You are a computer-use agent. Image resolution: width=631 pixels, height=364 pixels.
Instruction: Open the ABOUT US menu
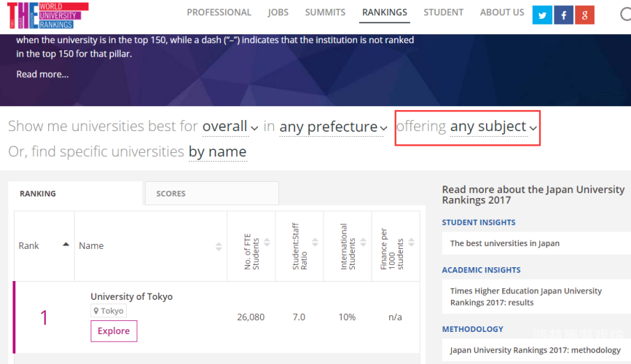click(502, 12)
